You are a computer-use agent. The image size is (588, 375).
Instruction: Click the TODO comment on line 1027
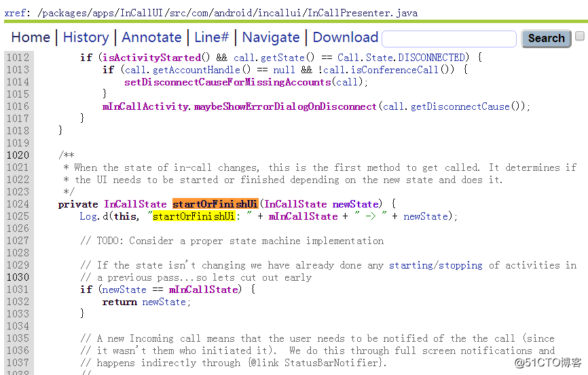pos(232,241)
